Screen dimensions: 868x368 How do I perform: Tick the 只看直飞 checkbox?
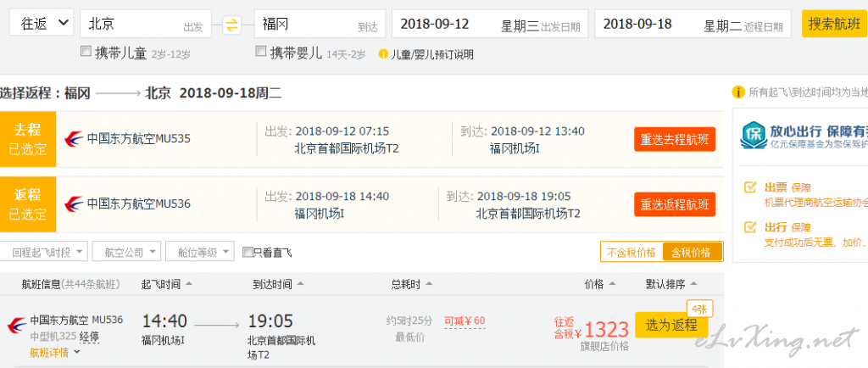click(248, 253)
